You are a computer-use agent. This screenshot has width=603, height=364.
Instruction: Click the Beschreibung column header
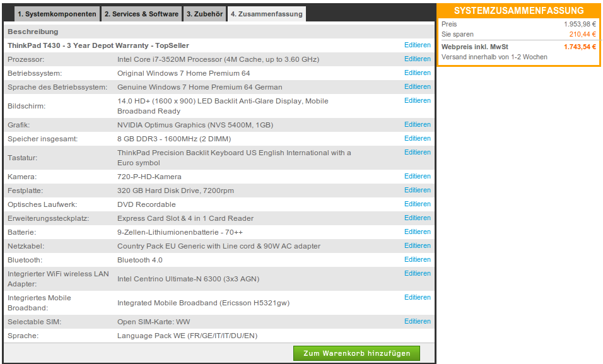[33, 32]
